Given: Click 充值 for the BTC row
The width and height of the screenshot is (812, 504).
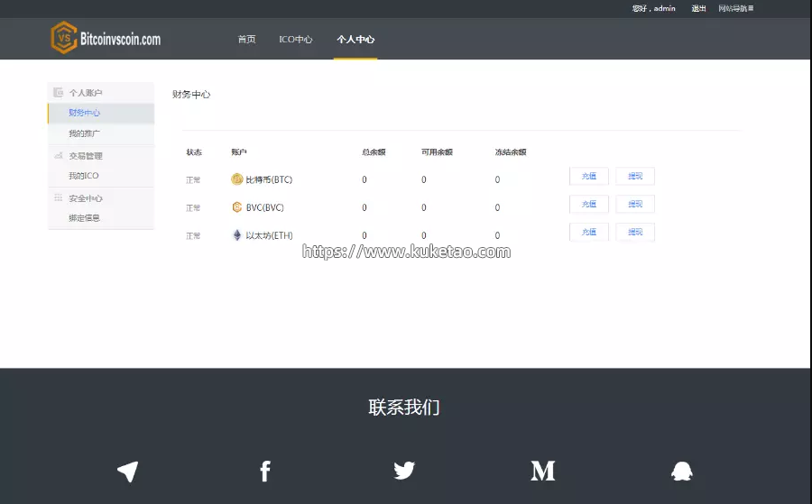Looking at the screenshot, I should 589,176.
